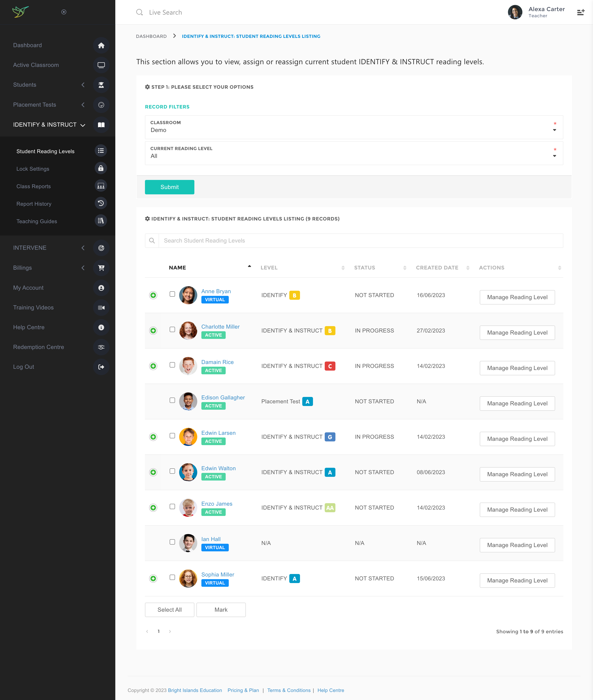Click the Teaching Guides books icon

point(100,221)
